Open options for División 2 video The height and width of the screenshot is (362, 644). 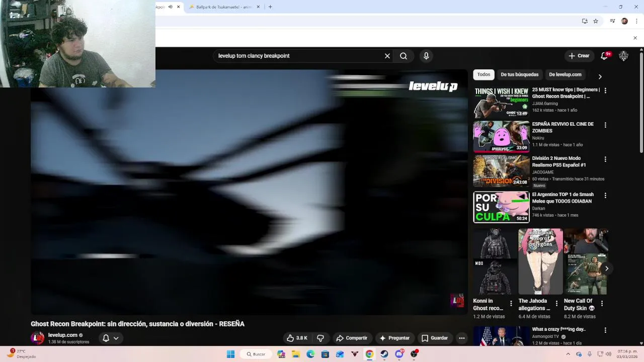click(x=605, y=159)
